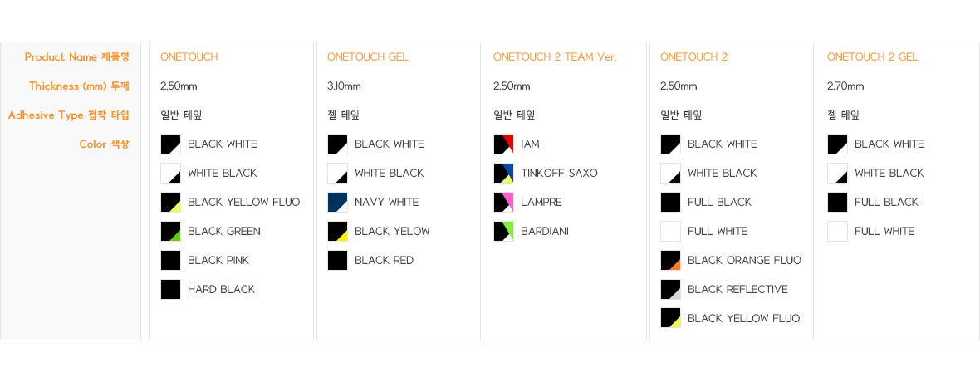Click the ONETOUCH Black Yellow Fluo swatch

coord(170,202)
